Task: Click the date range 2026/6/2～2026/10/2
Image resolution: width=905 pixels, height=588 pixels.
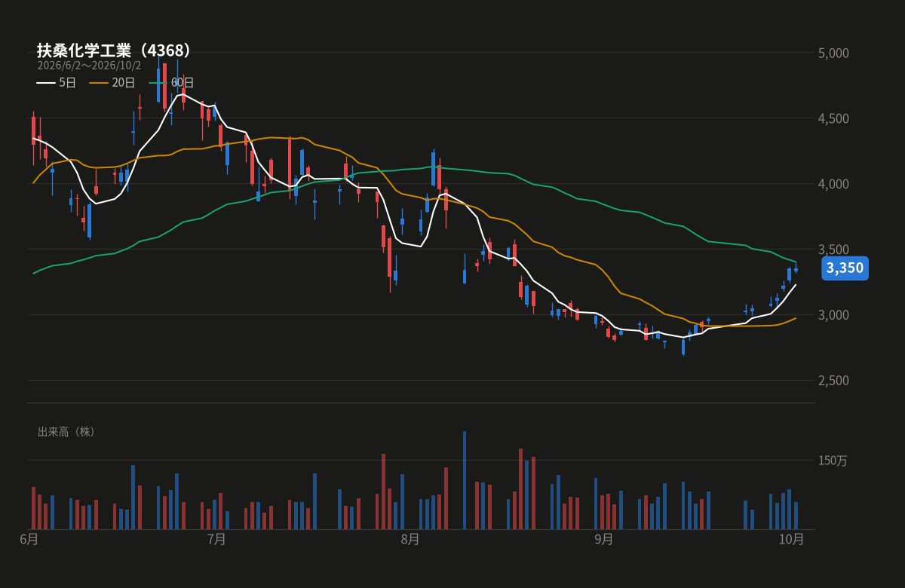Action: click(89, 66)
